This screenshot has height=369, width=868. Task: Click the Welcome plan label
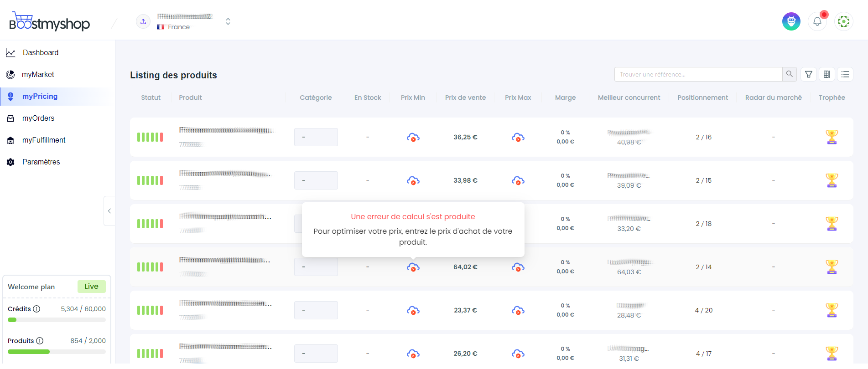[x=31, y=287]
